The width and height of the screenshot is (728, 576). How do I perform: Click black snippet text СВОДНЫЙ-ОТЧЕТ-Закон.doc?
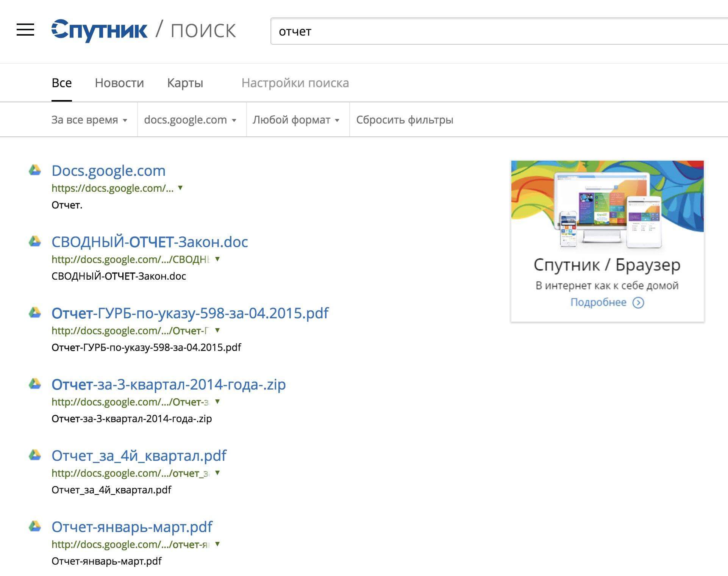119,276
